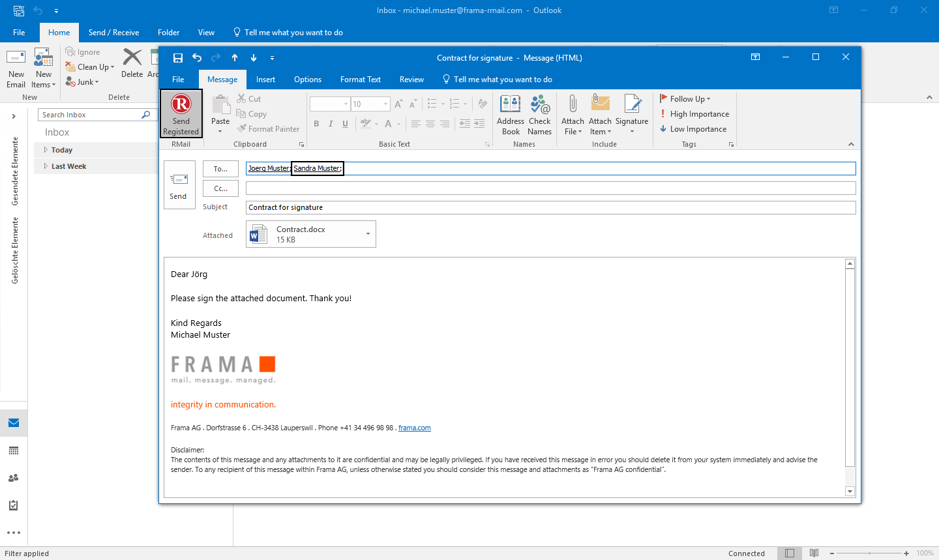Screen dimensions: 939x560
Task: Set High Importance on the message
Action: [x=694, y=114]
